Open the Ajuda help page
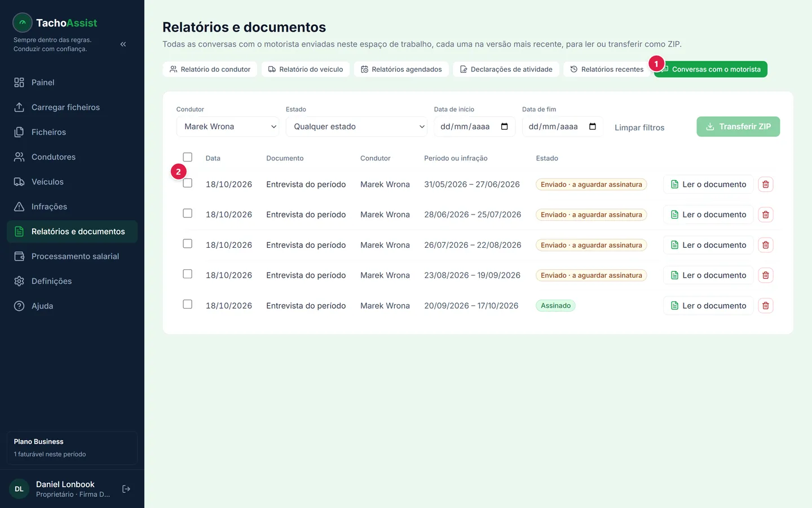The image size is (812, 508). [x=72, y=306]
